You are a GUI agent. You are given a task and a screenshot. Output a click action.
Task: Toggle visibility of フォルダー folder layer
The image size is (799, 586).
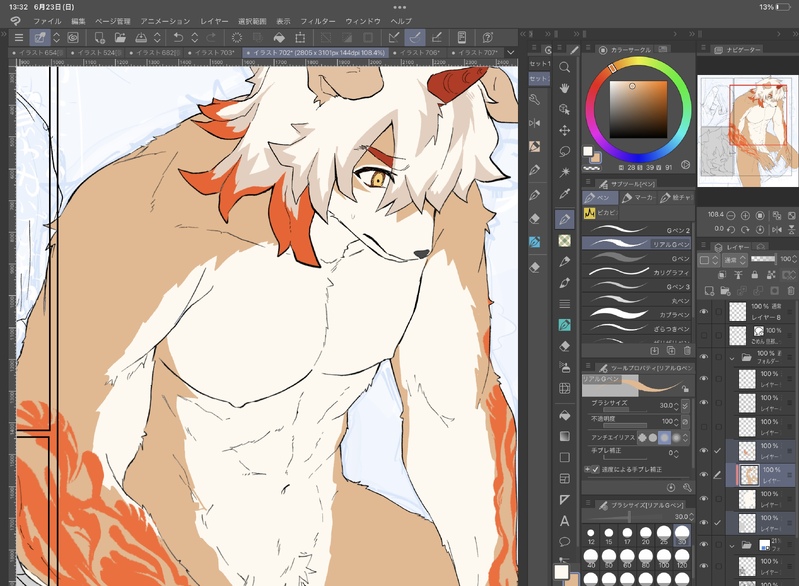pos(704,357)
